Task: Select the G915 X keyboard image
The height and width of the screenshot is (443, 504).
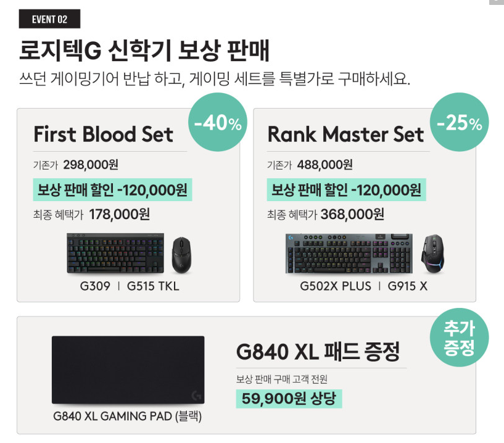Action: point(349,253)
